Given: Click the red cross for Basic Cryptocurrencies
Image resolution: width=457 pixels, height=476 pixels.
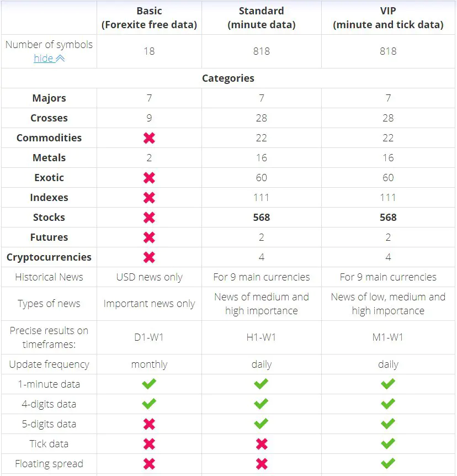Looking at the screenshot, I should click(x=149, y=257).
